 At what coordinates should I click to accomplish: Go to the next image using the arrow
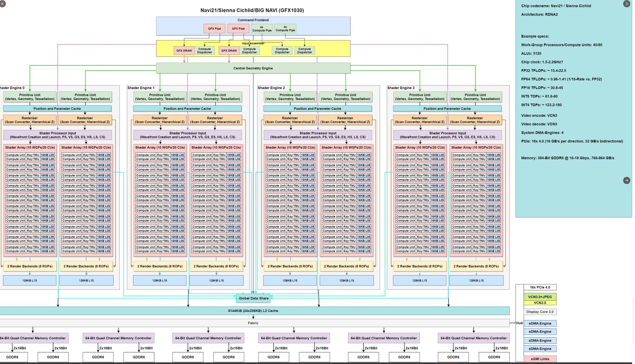point(627,180)
